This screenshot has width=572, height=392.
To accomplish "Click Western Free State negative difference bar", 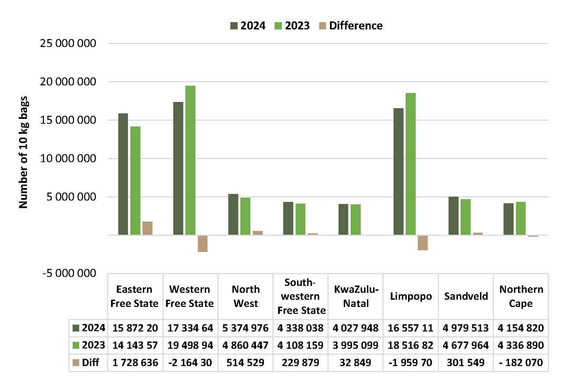I will (x=203, y=244).
